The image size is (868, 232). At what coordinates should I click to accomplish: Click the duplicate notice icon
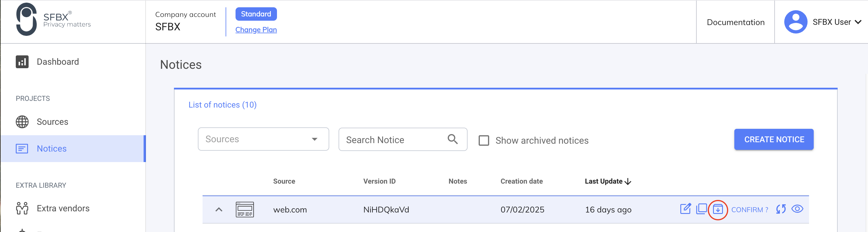702,209
